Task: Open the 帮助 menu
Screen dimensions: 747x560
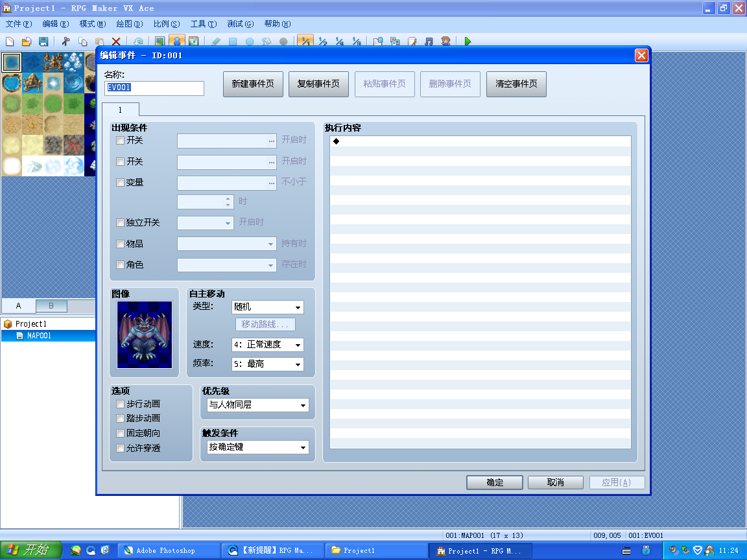Action: pyautogui.click(x=278, y=24)
